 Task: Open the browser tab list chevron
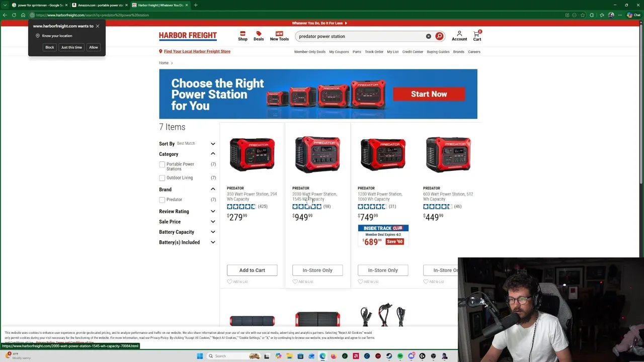click(x=5, y=5)
